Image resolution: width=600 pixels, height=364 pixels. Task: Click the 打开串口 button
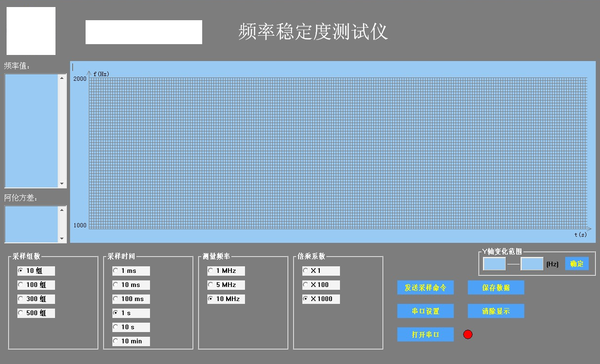(426, 335)
